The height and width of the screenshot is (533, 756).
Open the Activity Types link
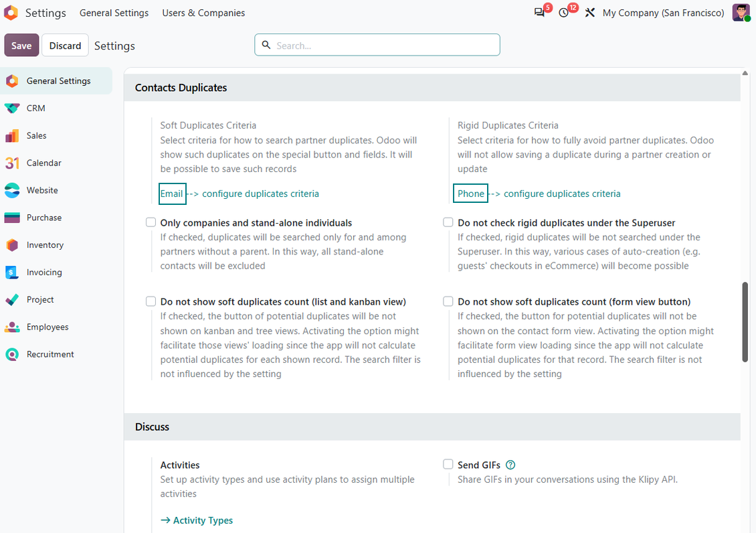[x=197, y=520]
